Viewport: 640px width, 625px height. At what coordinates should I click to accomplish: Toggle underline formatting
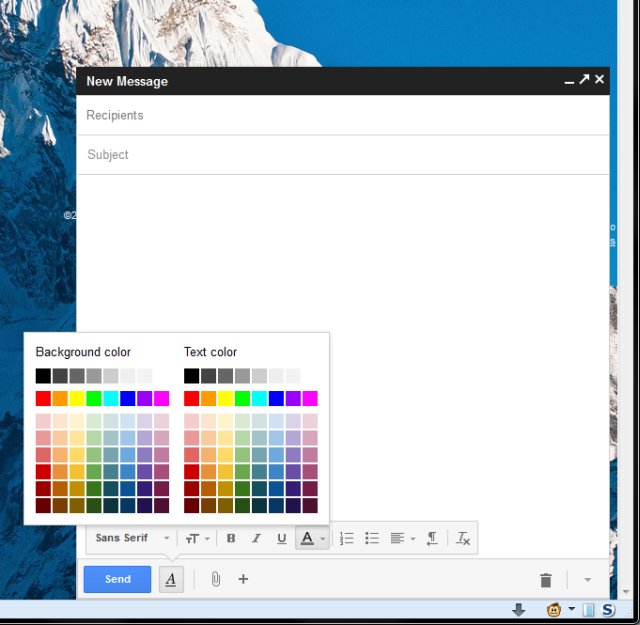tap(281, 538)
